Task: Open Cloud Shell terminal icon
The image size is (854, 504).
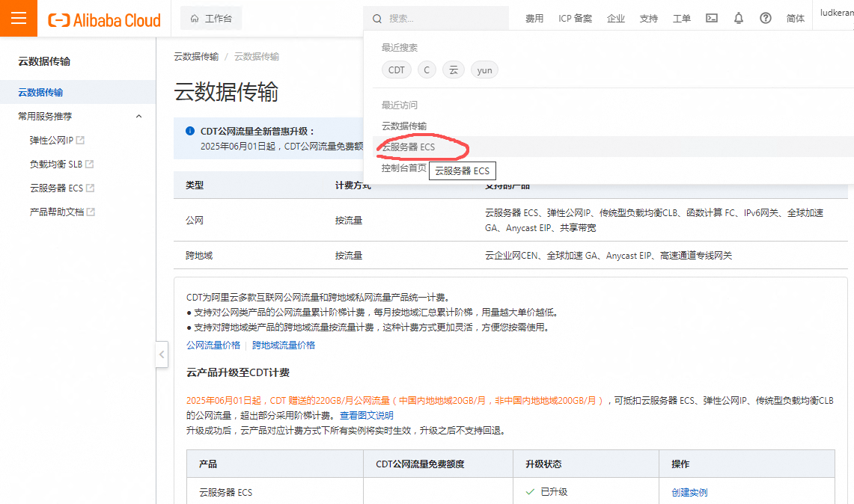Action: coord(712,19)
